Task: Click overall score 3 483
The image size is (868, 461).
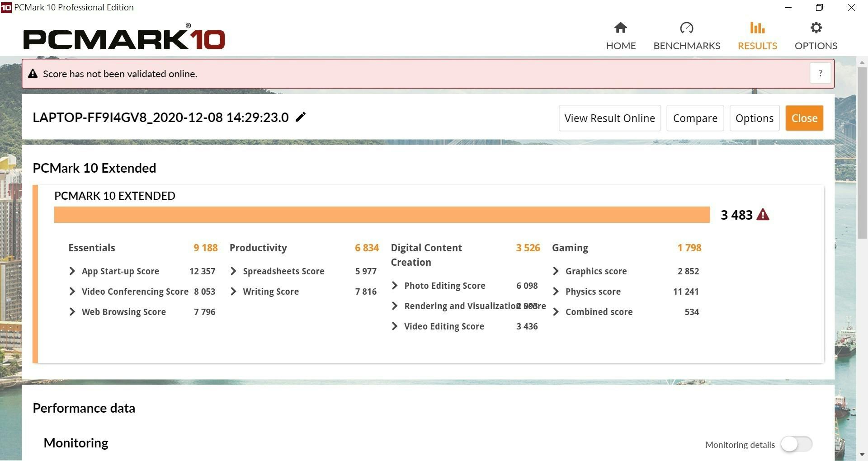Action: pos(736,215)
